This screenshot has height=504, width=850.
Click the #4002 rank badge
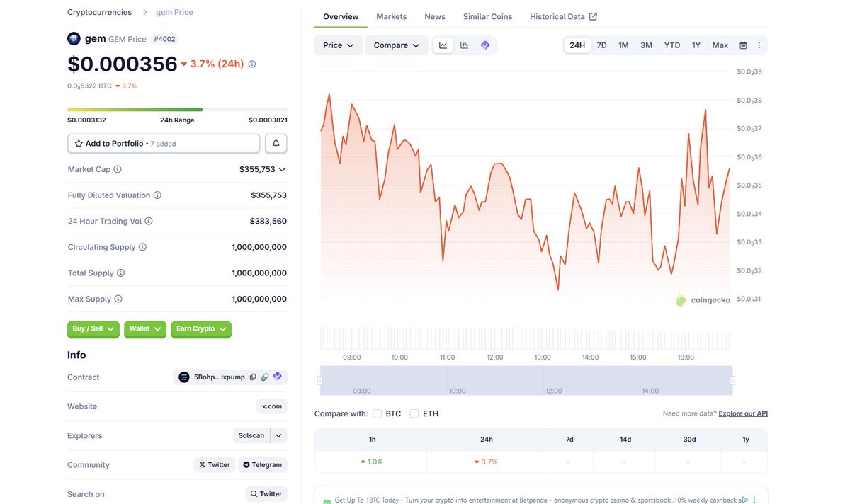(x=164, y=39)
